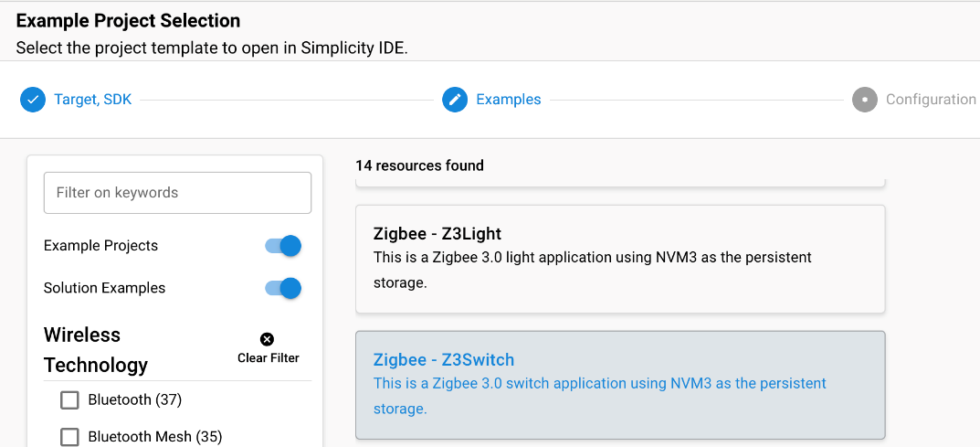Disable the Solution Examples switch
Viewport: 980px width, 447px height.
pos(283,288)
